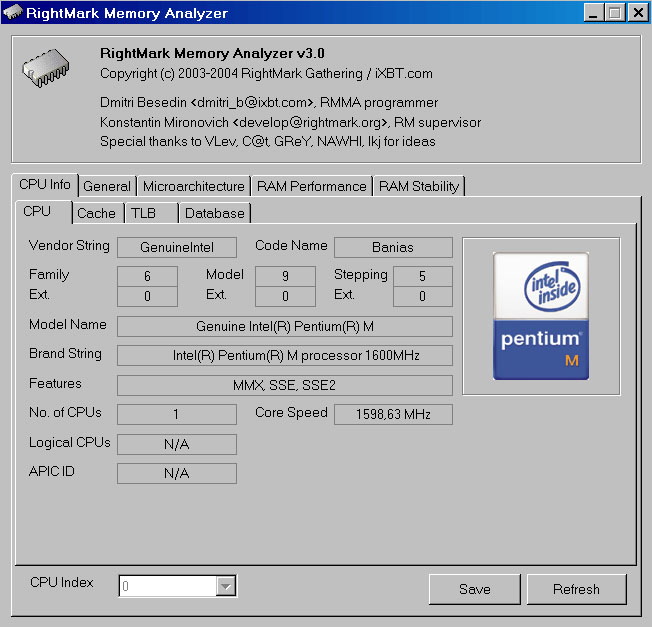
Task: Click the 'Family' label
Action: pyautogui.click(x=49, y=275)
